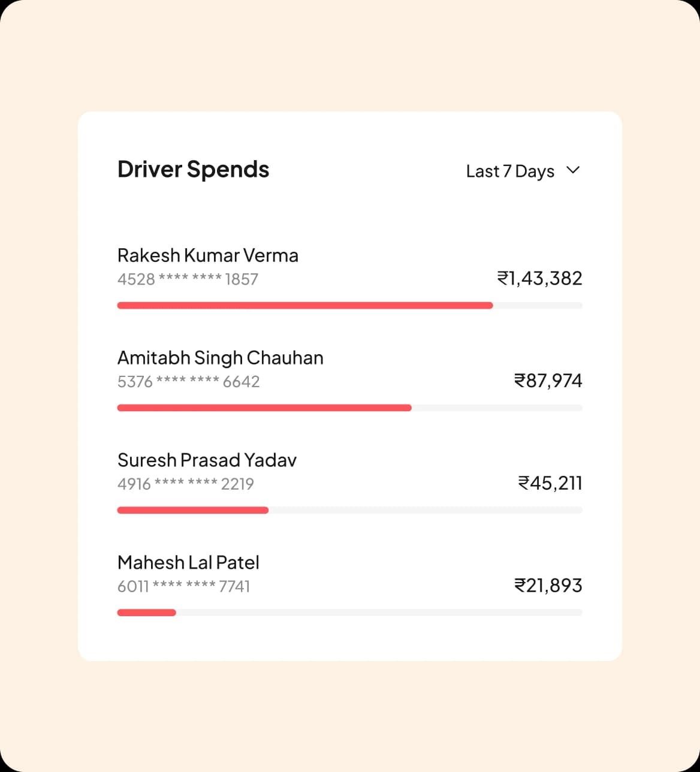The height and width of the screenshot is (772, 700).
Task: Open Suresh Prasad Yadav's entry
Action: [x=207, y=460]
